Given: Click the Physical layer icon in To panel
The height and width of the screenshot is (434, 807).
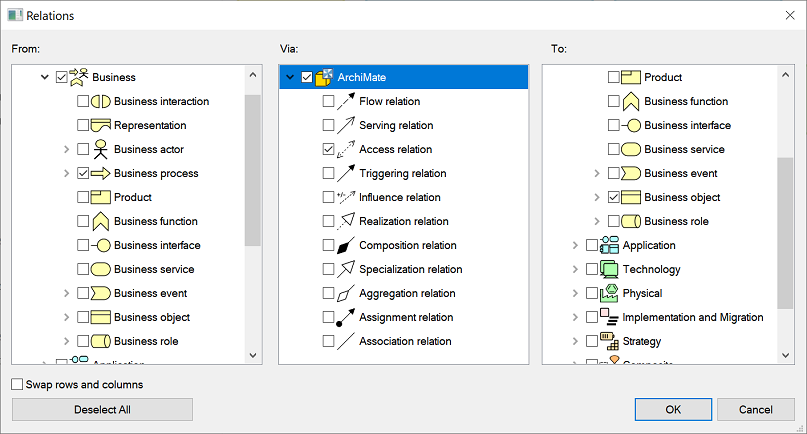Looking at the screenshot, I should (x=610, y=293).
